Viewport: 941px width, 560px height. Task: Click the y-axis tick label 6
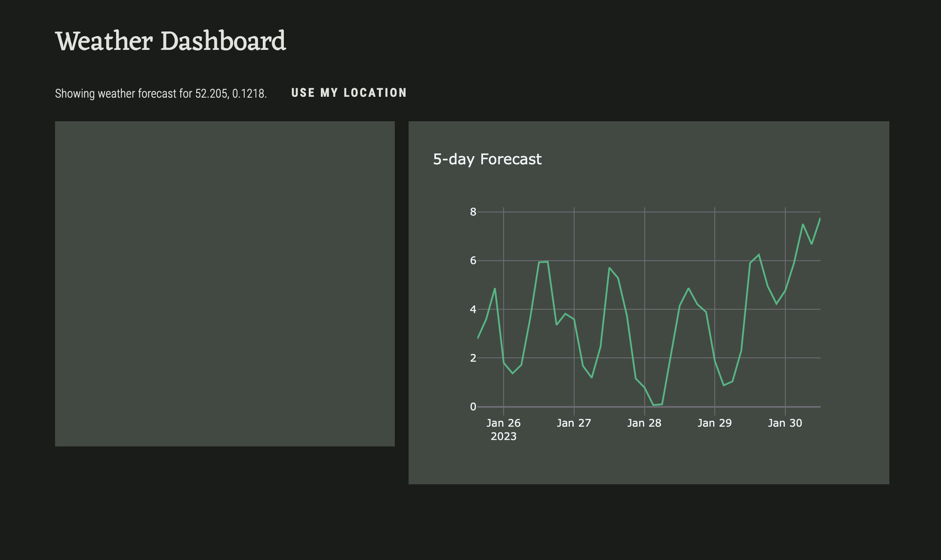point(473,260)
